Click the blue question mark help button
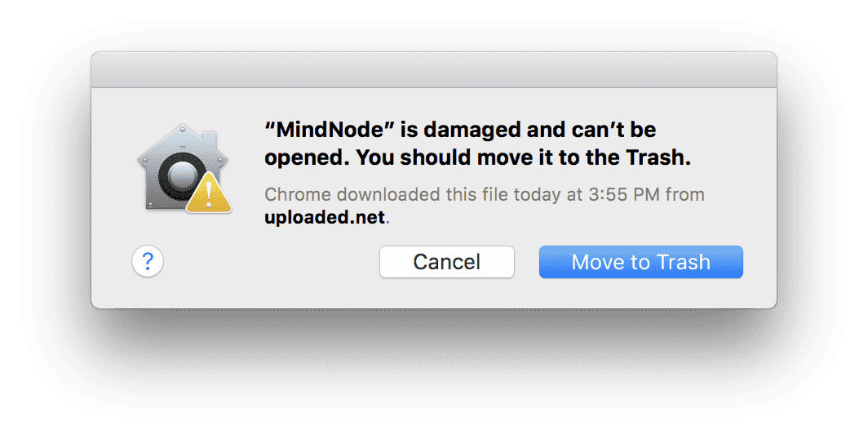The height and width of the screenshot is (439, 868). pos(148,261)
